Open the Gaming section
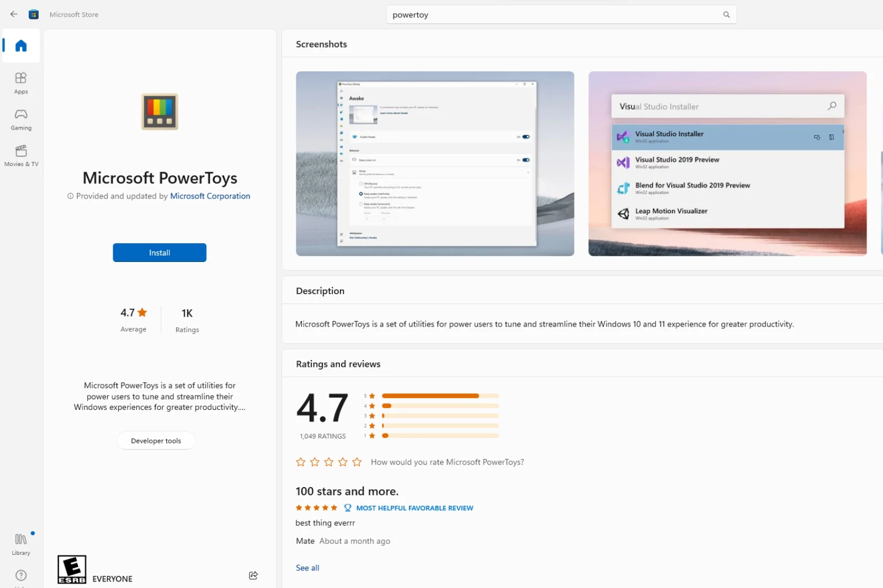 tap(21, 120)
